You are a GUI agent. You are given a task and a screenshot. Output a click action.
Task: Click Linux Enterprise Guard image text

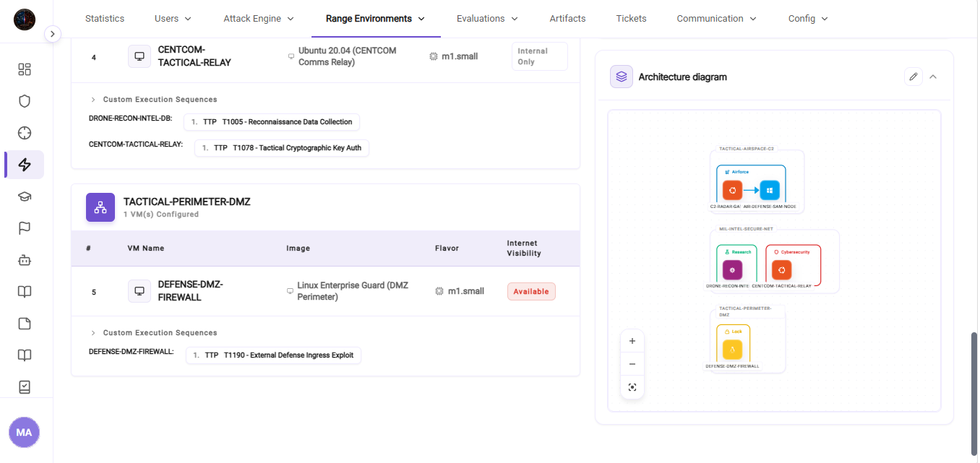(x=353, y=291)
